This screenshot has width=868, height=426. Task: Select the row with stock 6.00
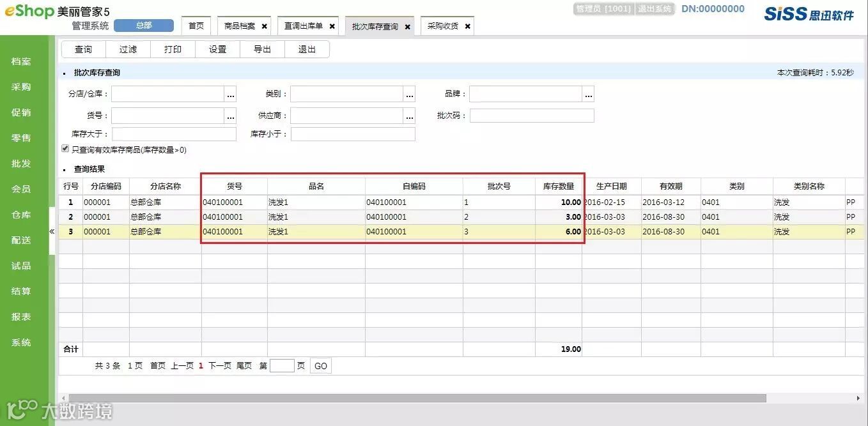[x=463, y=232]
